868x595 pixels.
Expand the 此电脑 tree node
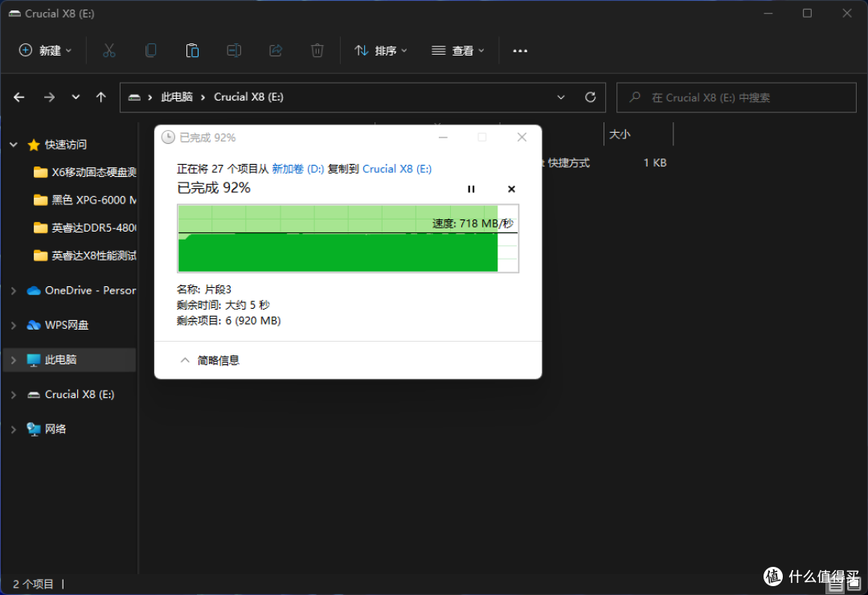pyautogui.click(x=14, y=360)
